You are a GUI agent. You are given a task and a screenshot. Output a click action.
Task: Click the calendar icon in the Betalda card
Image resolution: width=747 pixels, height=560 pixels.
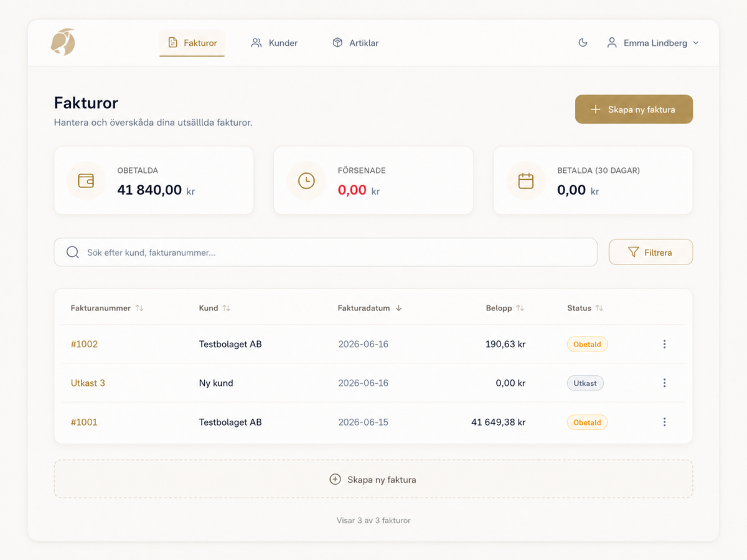[525, 180]
